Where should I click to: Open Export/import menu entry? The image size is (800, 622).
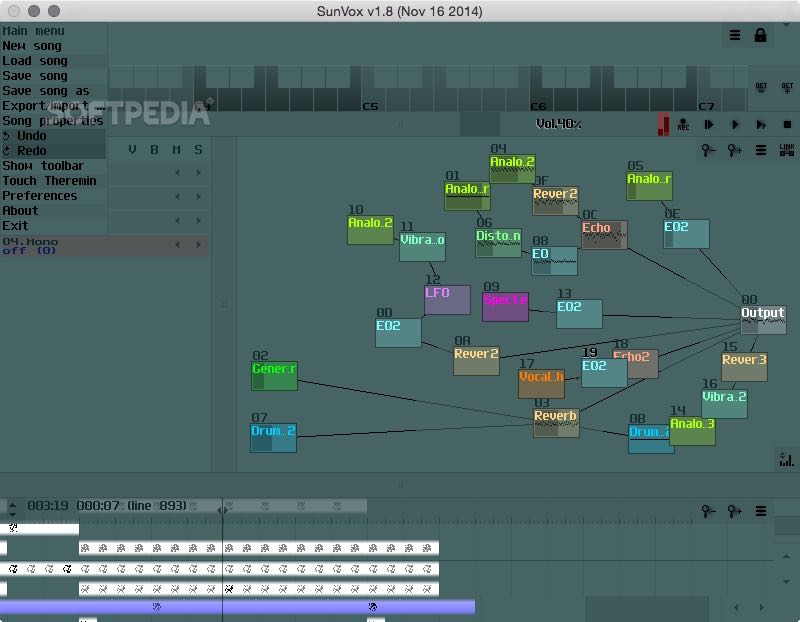pos(53,106)
